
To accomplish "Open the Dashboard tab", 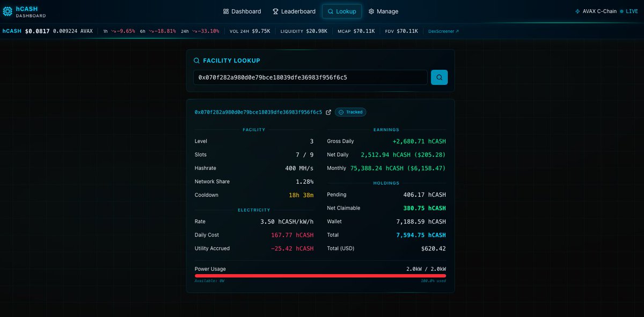I will (242, 11).
